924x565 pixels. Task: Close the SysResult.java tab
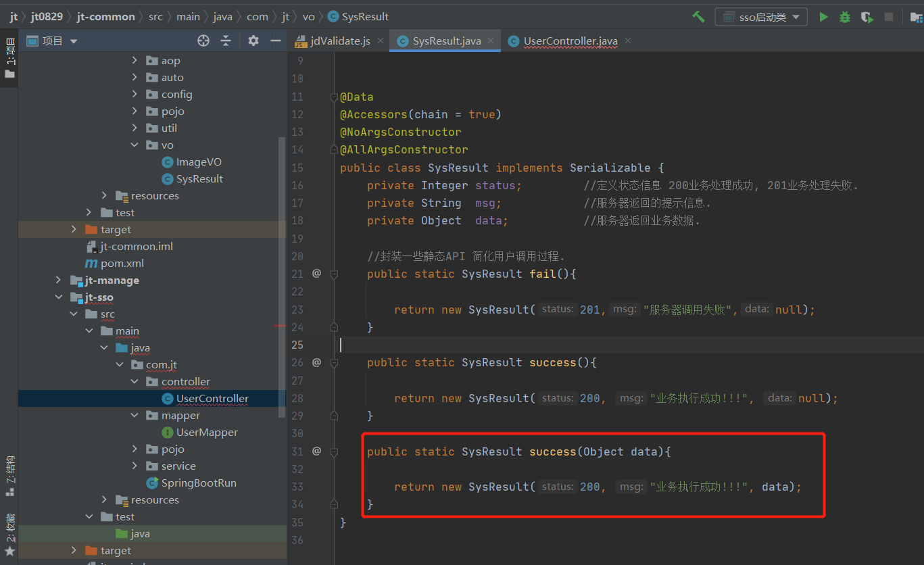click(491, 41)
